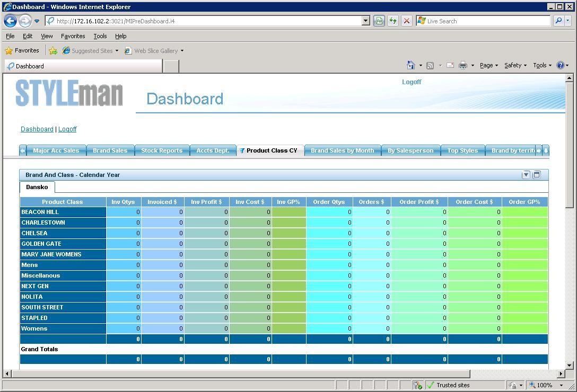Click the vertical scrollbar down arrow
The height and width of the screenshot is (392, 577).
[569, 365]
